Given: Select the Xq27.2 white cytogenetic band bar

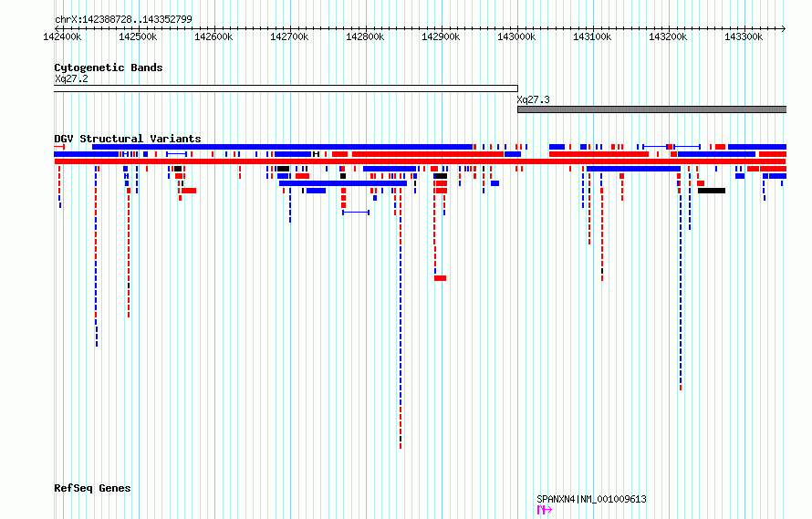Looking at the screenshot, I should pyautogui.click(x=286, y=88).
